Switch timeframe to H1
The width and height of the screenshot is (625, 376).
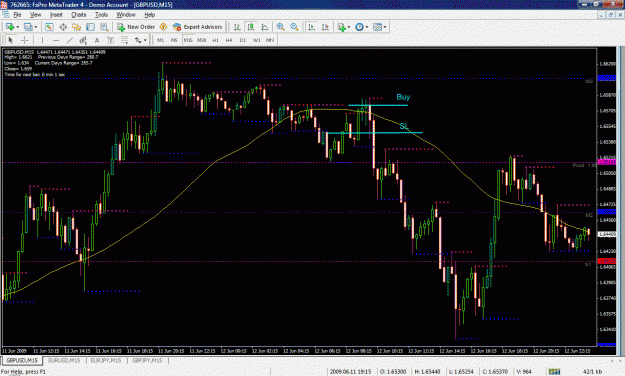[216, 40]
